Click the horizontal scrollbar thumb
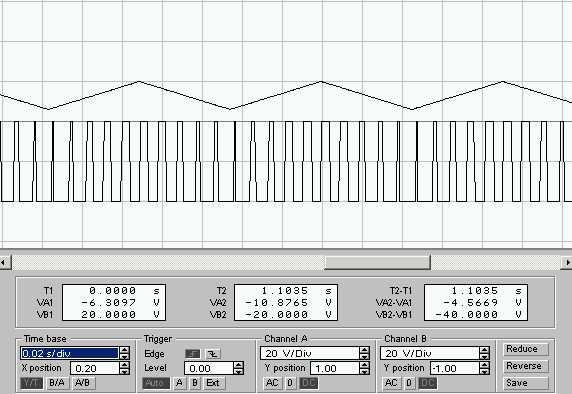 (x=377, y=262)
